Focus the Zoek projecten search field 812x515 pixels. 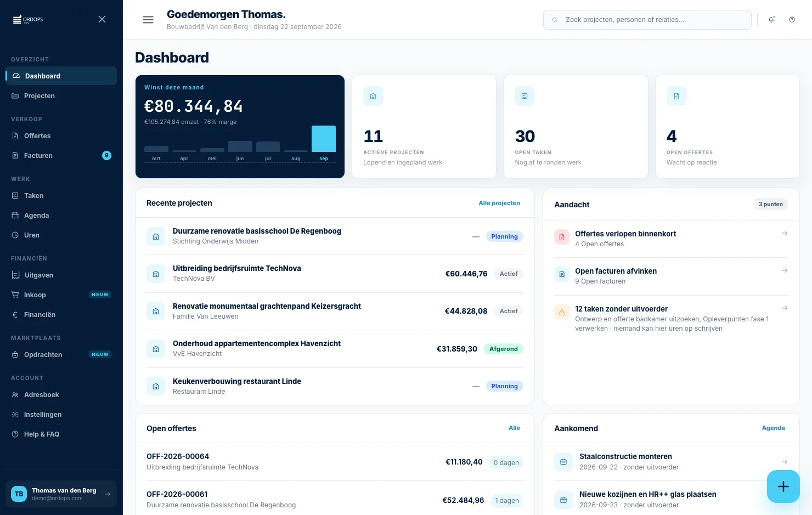(x=647, y=20)
